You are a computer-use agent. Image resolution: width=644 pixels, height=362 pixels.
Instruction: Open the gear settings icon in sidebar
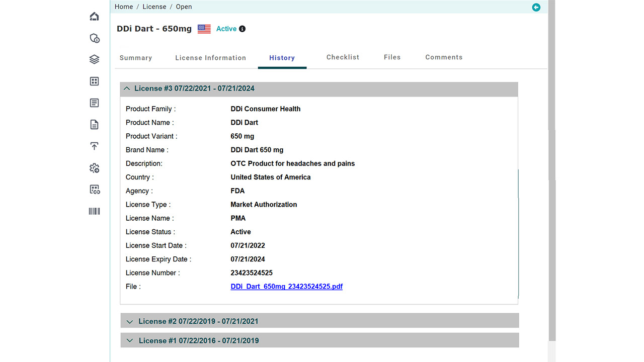pyautogui.click(x=94, y=168)
